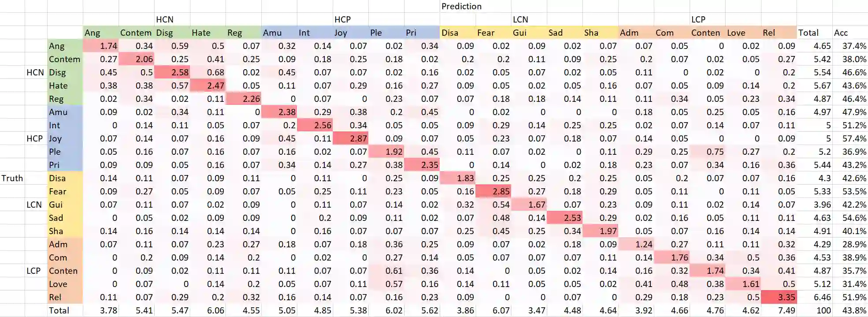Click the Prediction header cell
Image resolution: width=868 pixels, height=317 pixels.
pyautogui.click(x=461, y=6)
